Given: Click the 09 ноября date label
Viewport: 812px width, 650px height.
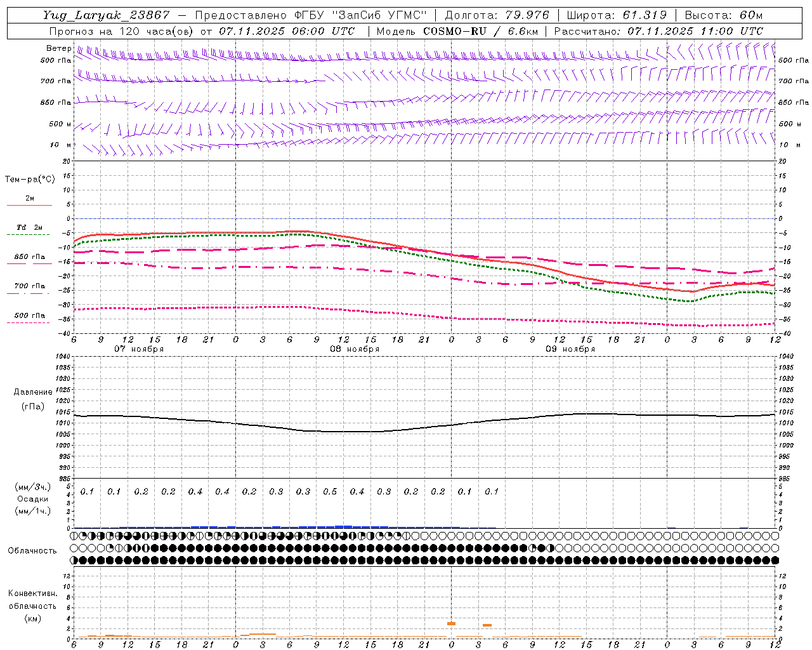Looking at the screenshot, I should coord(570,349).
